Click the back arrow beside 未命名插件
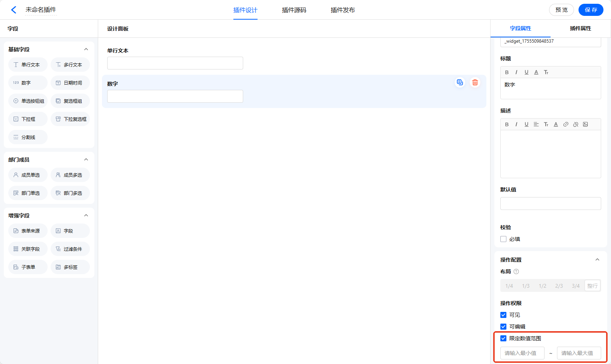Viewport: 611px width, 364px height. click(14, 10)
